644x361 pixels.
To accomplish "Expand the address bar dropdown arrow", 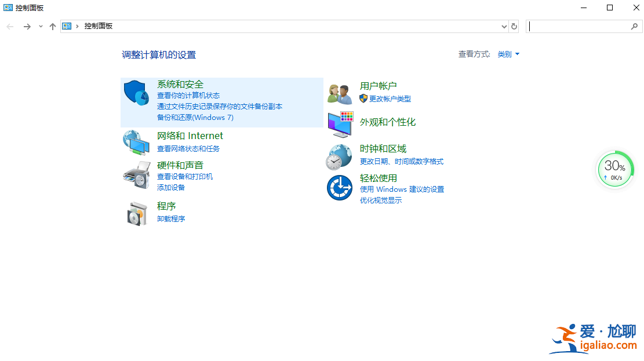I will tap(504, 26).
